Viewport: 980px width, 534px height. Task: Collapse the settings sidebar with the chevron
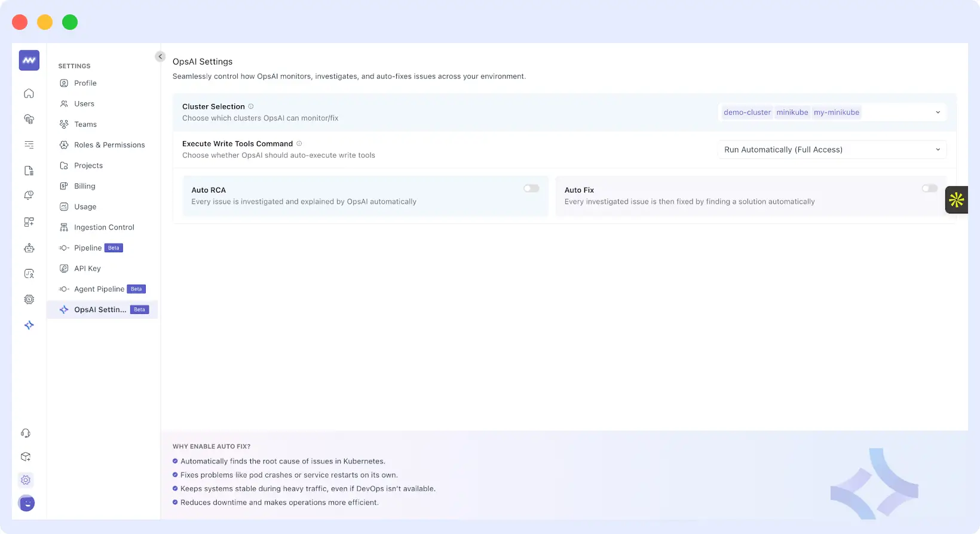[160, 56]
